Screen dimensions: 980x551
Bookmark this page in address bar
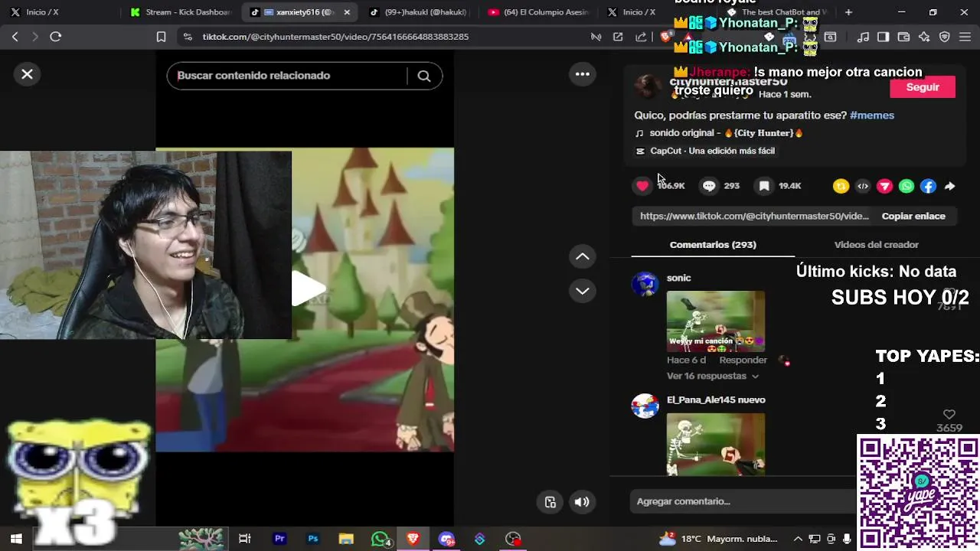tap(161, 37)
